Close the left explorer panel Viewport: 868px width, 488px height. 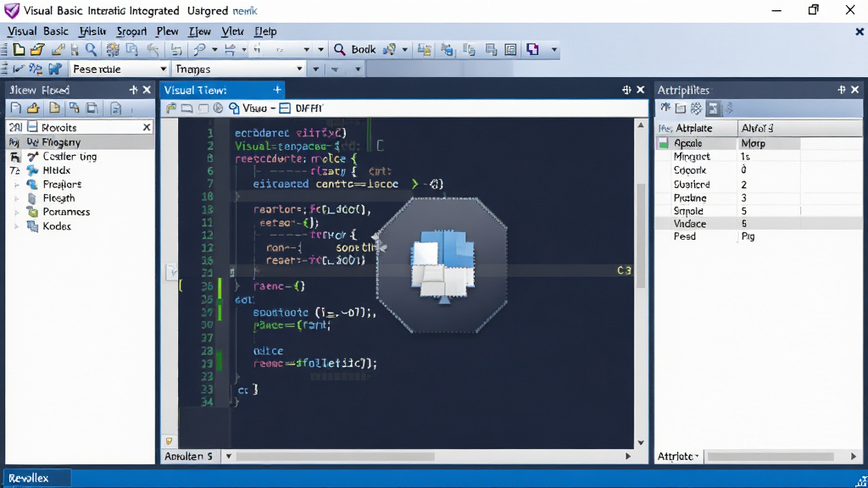click(147, 90)
